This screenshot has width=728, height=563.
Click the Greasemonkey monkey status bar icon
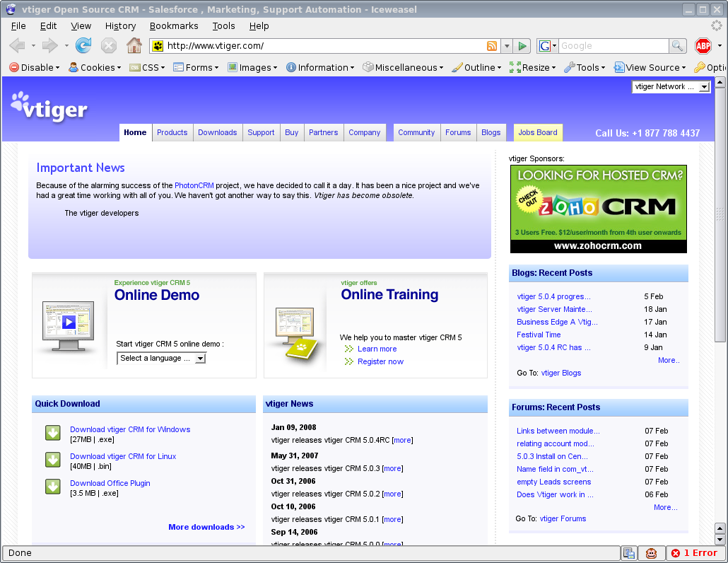coord(651,553)
